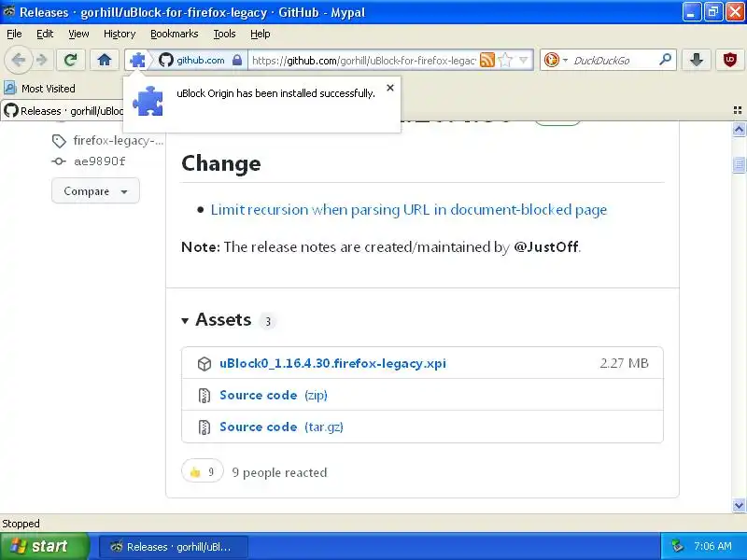
Task: Click the tag icon beside firefox-legacy
Action: (59, 141)
